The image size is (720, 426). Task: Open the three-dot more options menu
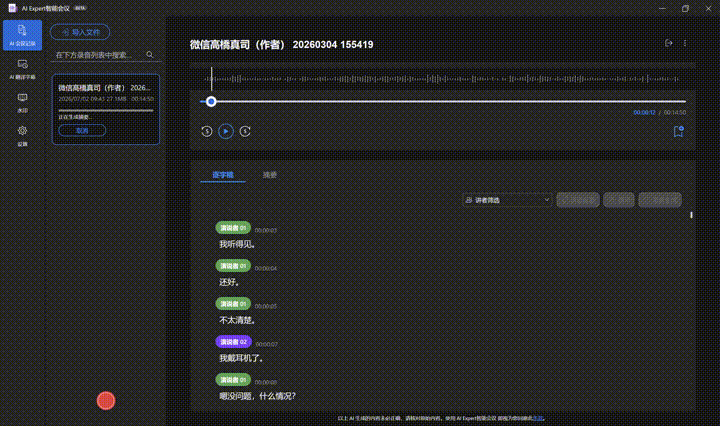click(x=685, y=43)
